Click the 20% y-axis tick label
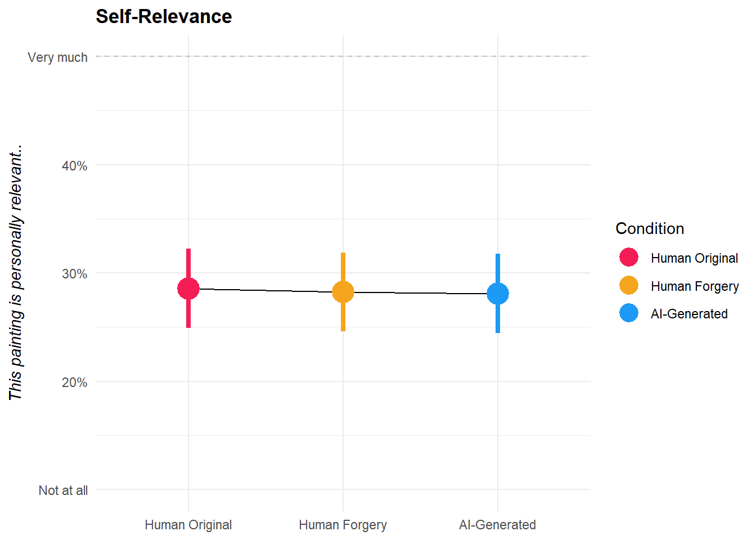The image size is (756, 540). tap(74, 382)
